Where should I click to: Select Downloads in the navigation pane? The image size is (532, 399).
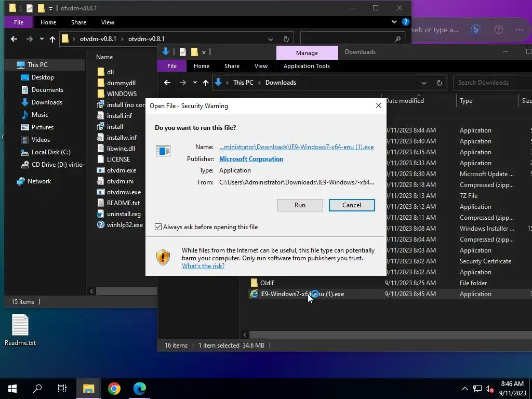(47, 102)
